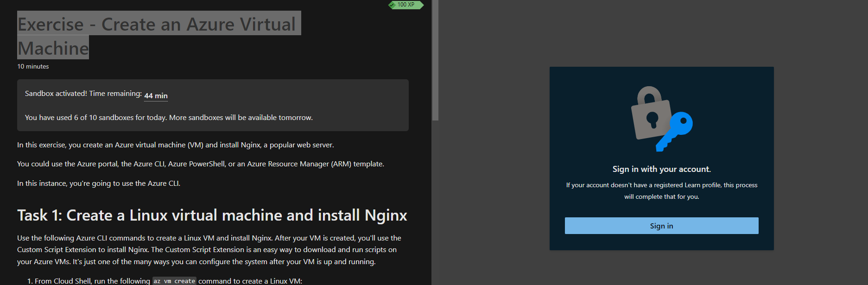This screenshot has height=285, width=868.
Task: Click the paragraph about installing Nginx, a popular web server
Action: click(176, 145)
